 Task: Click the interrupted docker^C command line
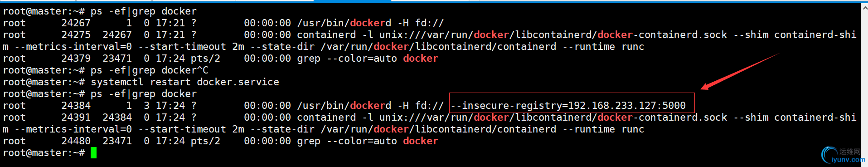click(150, 70)
